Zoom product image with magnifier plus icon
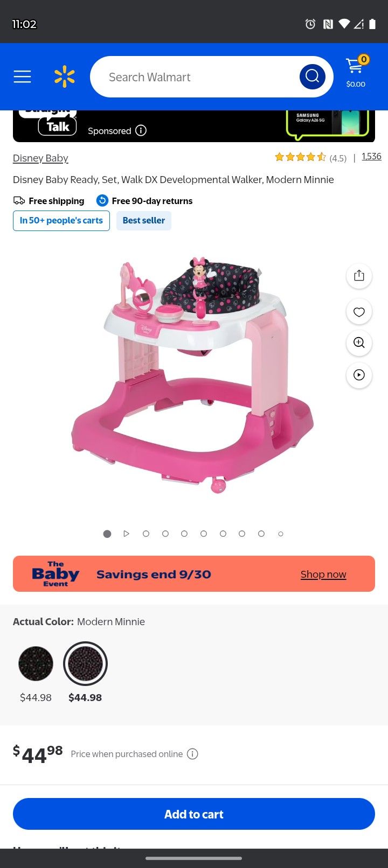 [x=359, y=343]
